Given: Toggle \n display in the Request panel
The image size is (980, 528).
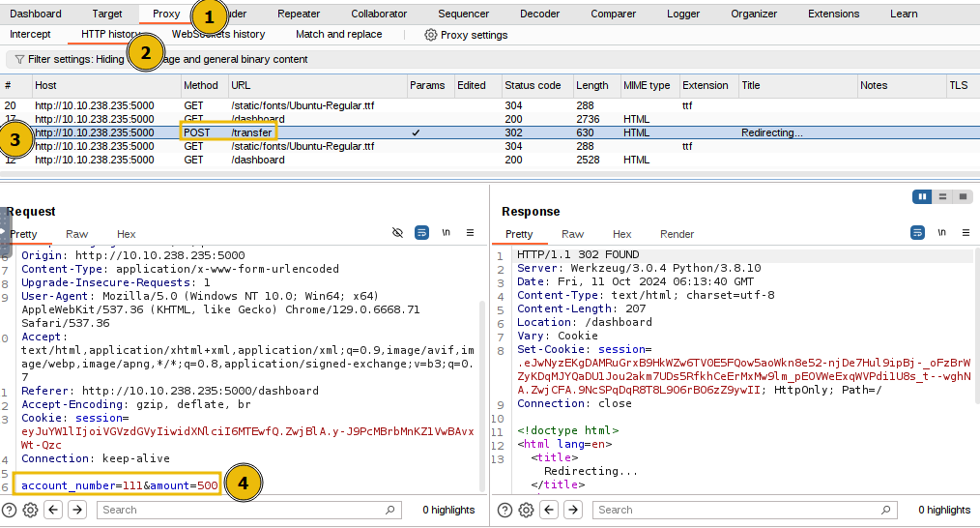Looking at the screenshot, I should coord(447,233).
